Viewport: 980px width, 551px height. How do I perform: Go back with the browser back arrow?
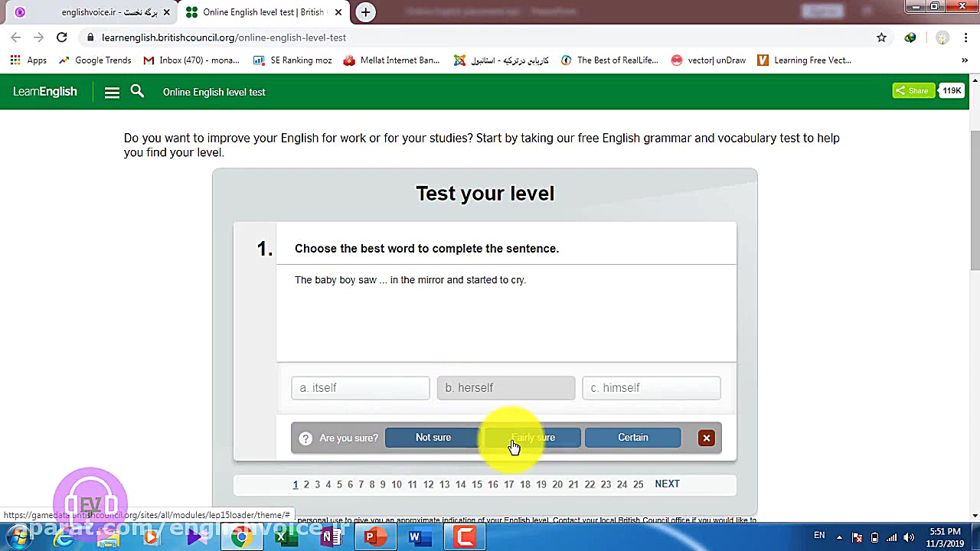[16, 37]
